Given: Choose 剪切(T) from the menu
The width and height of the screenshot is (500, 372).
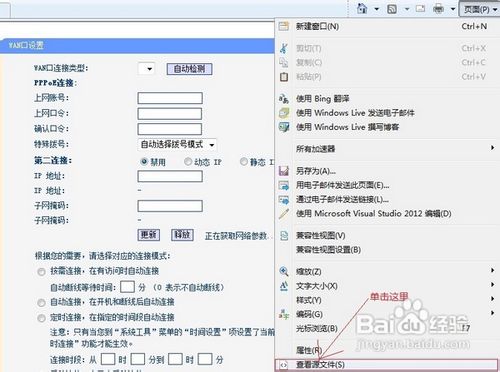Looking at the screenshot, I should (387, 48).
